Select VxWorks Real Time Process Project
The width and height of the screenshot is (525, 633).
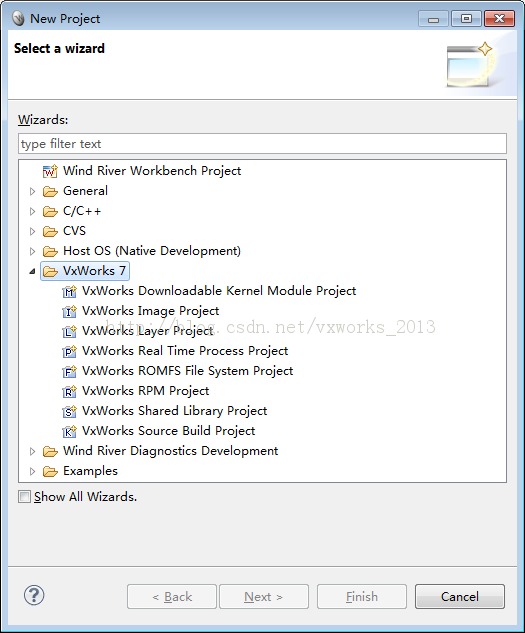(x=185, y=351)
